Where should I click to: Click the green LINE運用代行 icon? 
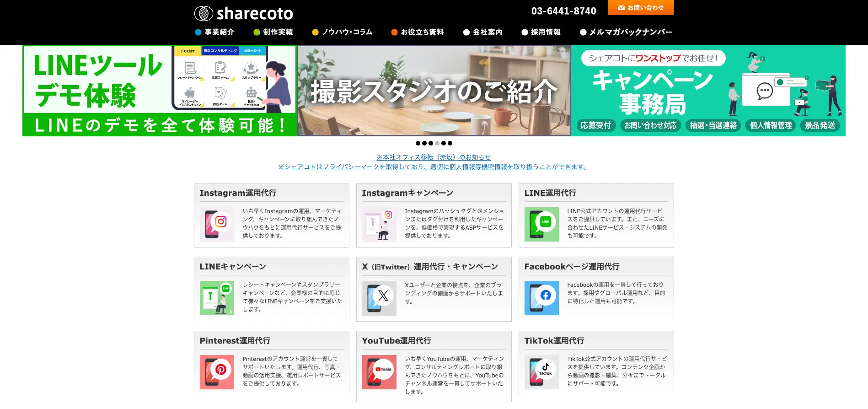pos(541,224)
